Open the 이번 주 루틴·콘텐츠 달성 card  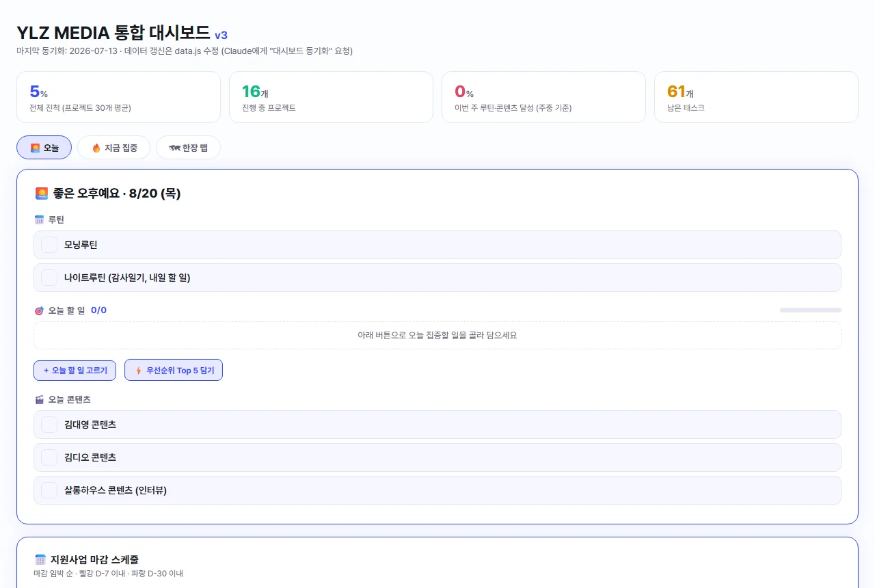point(543,97)
